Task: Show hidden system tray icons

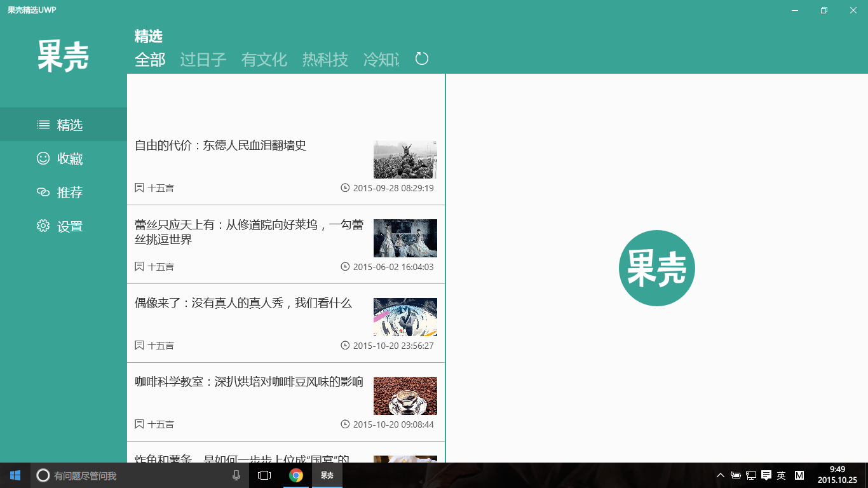Action: coord(721,475)
